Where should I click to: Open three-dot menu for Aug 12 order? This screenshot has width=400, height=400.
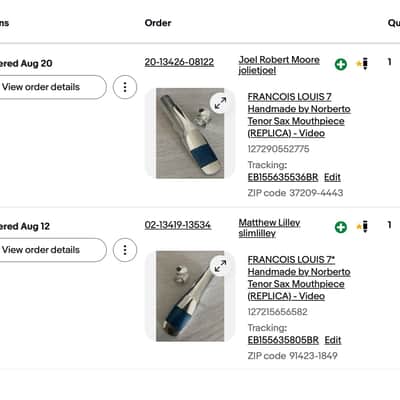tap(125, 250)
